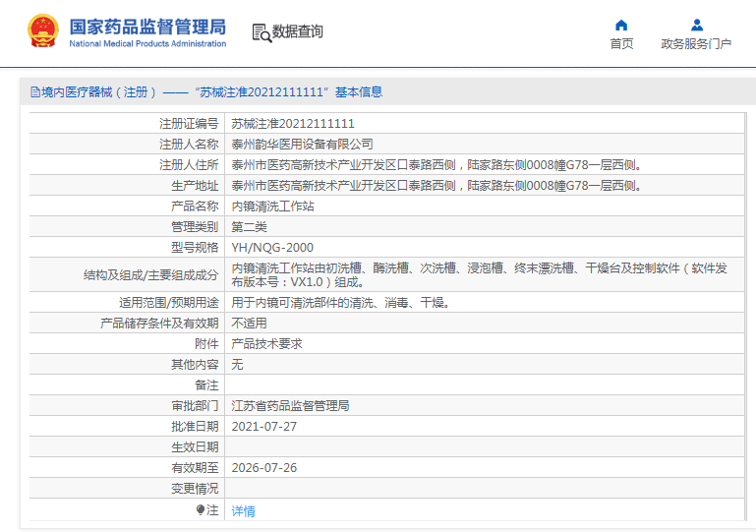Click the 生效日期 label

(195, 447)
